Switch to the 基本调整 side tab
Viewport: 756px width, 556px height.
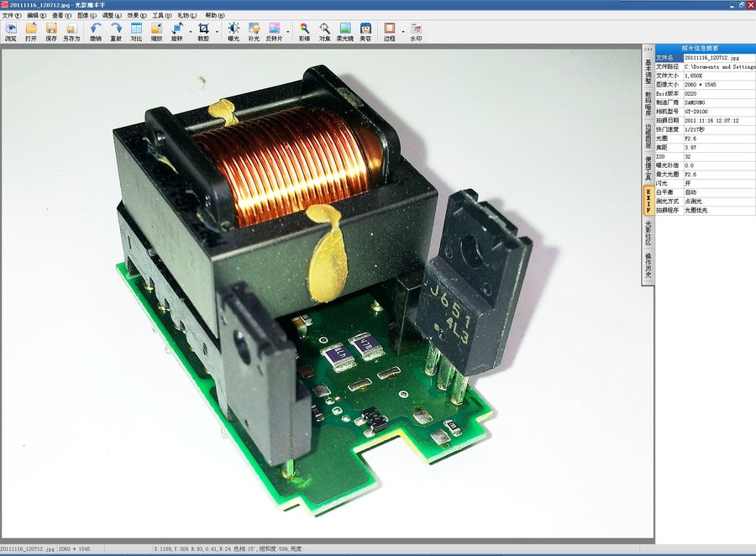point(648,72)
